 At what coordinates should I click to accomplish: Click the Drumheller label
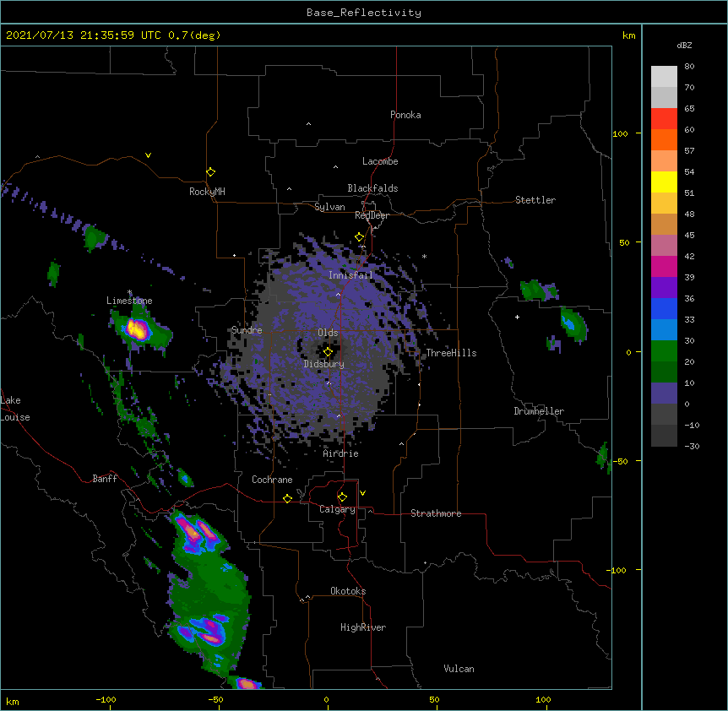539,411
